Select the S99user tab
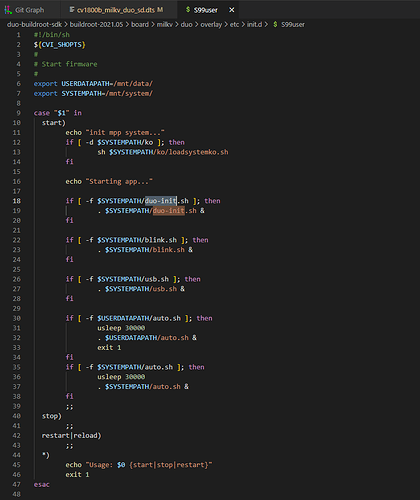The image size is (420, 500). coord(206,10)
